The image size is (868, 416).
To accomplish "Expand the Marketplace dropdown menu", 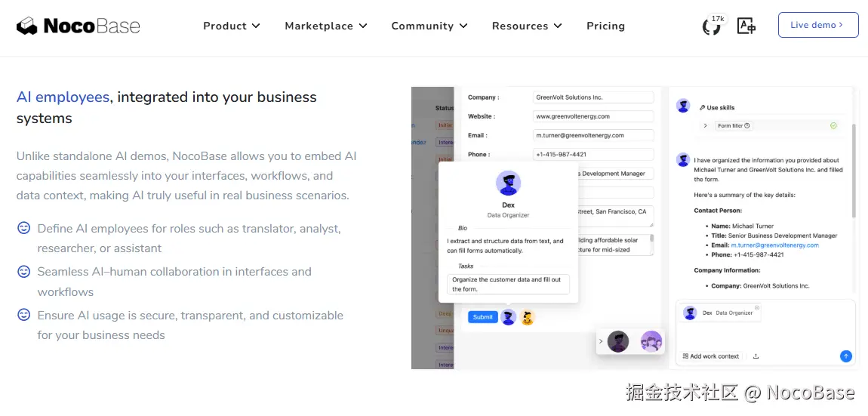I will (x=325, y=26).
